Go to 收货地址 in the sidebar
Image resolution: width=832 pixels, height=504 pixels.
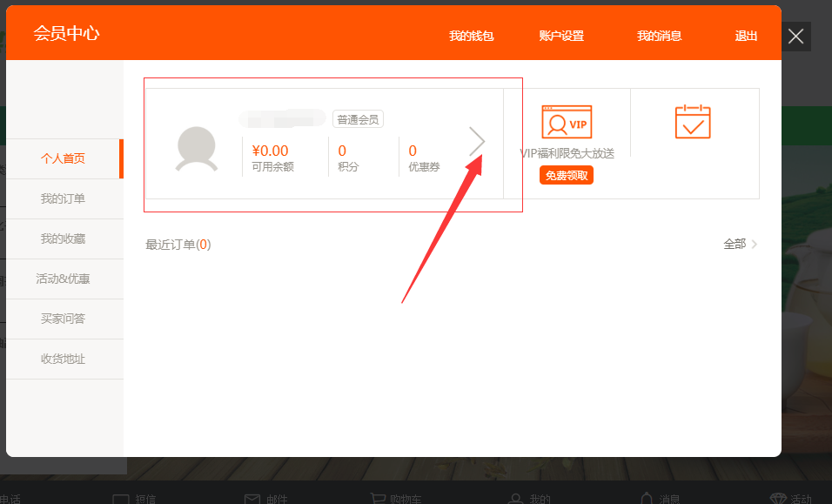(63, 359)
